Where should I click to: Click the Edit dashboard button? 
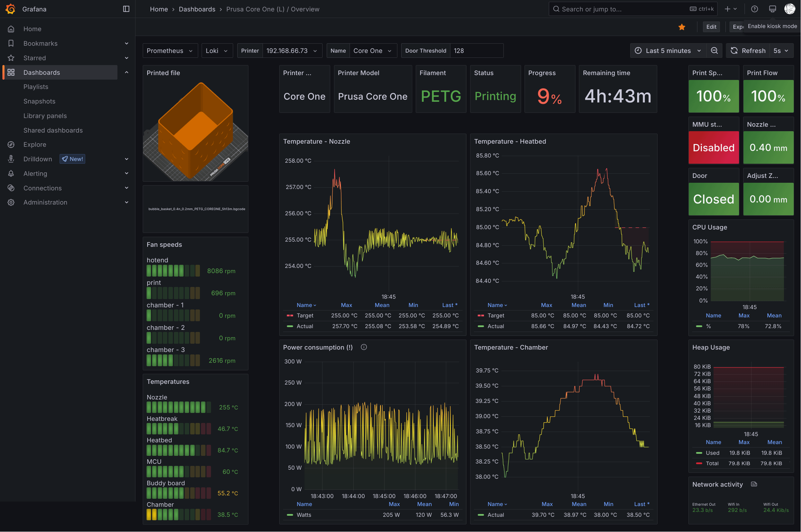pos(711,27)
